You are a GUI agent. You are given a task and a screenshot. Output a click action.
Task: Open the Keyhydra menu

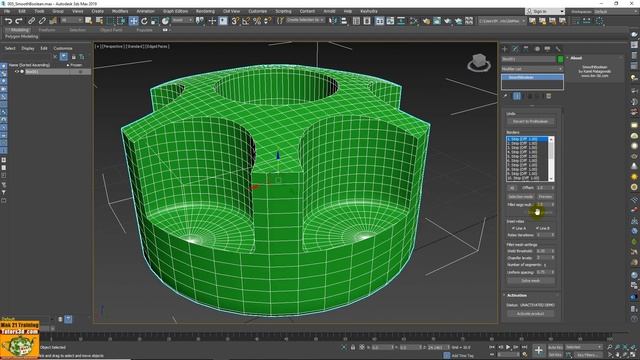pos(369,11)
